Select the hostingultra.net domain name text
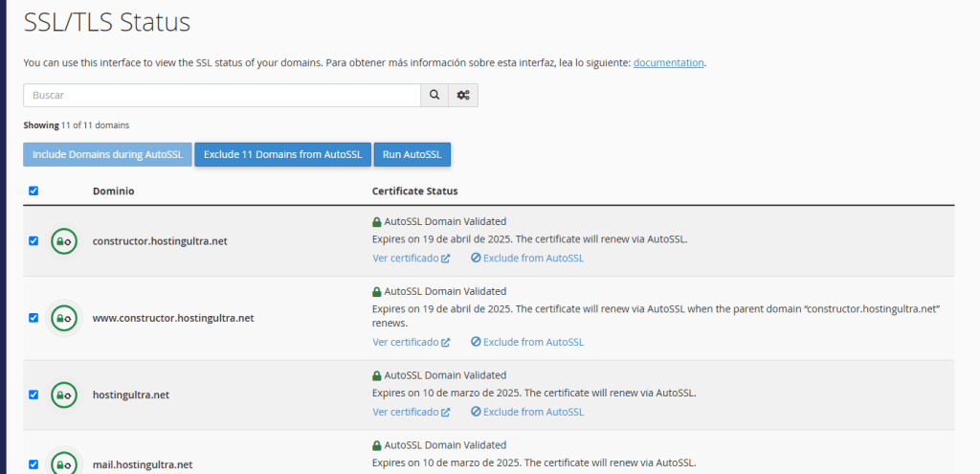The height and width of the screenshot is (474, 980). pos(130,395)
